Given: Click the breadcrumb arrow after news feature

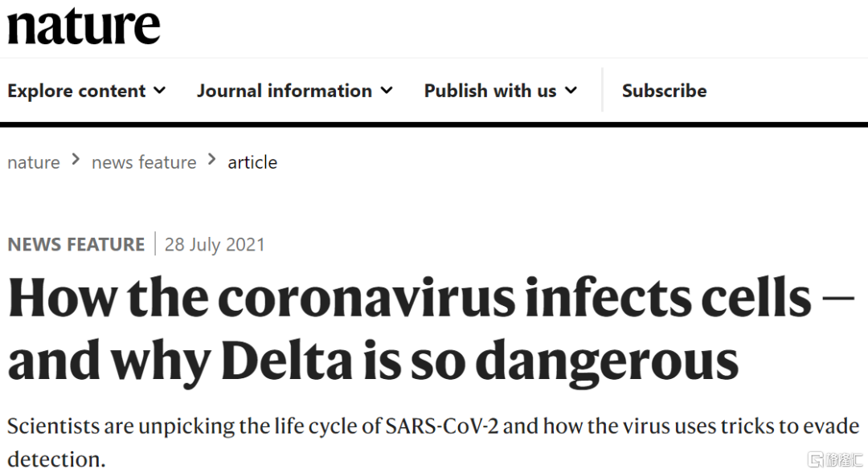Looking at the screenshot, I should coord(212,160).
